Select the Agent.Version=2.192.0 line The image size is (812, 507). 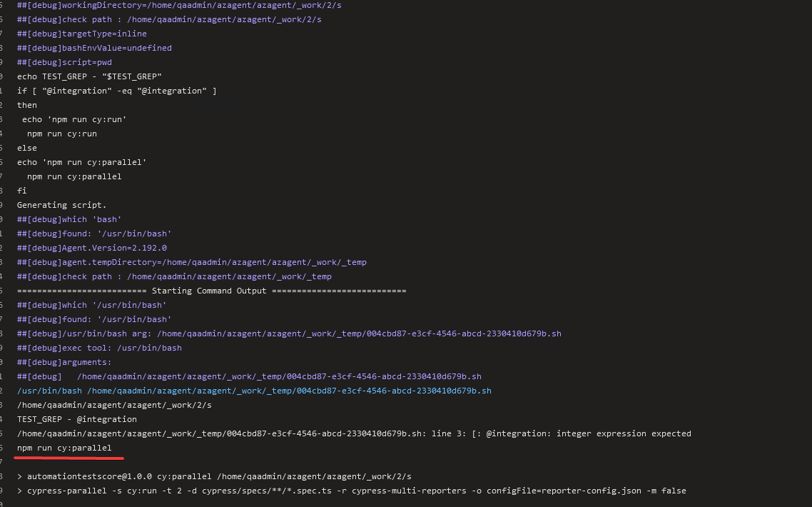pos(91,248)
